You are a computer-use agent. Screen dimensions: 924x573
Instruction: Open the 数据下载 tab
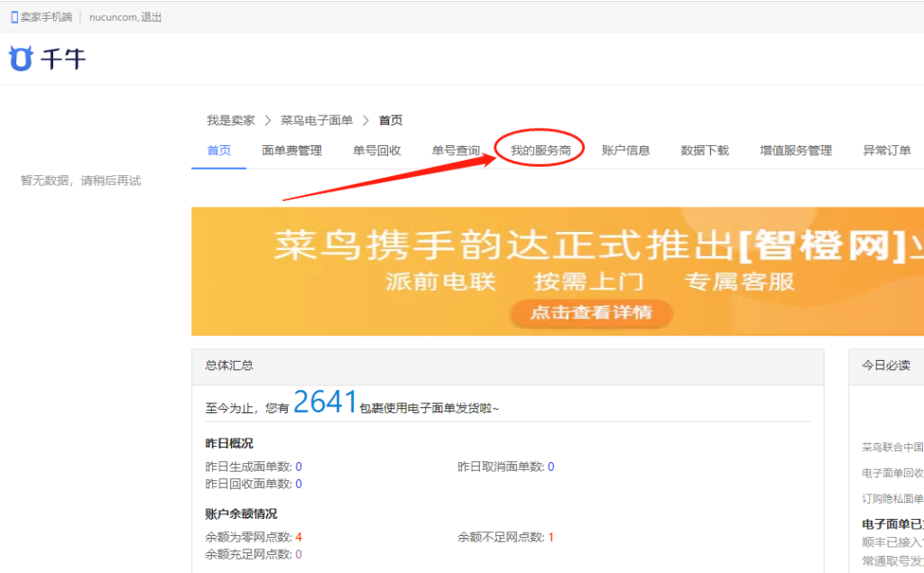tap(705, 151)
